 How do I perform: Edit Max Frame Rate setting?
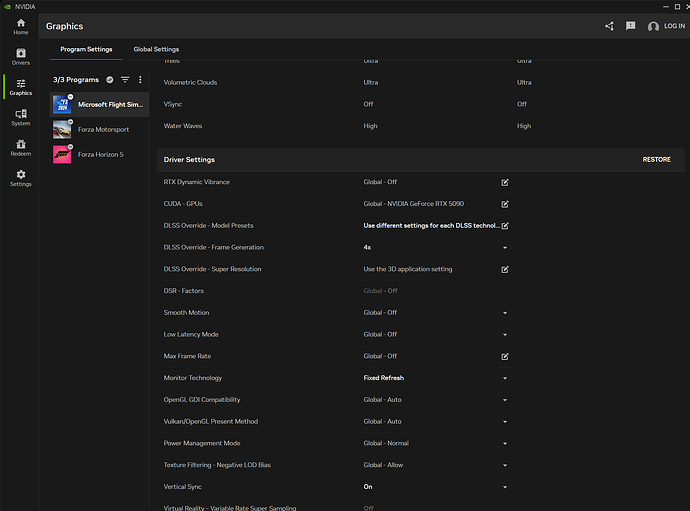point(505,357)
